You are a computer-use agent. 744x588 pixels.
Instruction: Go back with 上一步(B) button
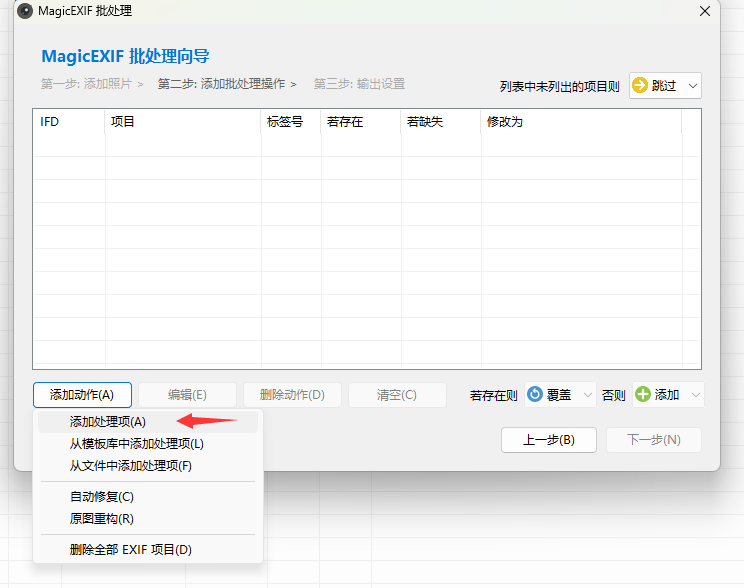tap(549, 440)
